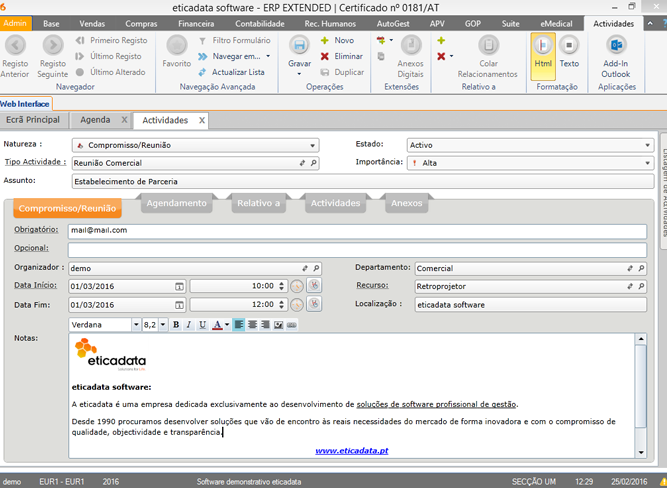Open the Add-In Outlook application
Screen dimensions: 667x488
point(616,45)
